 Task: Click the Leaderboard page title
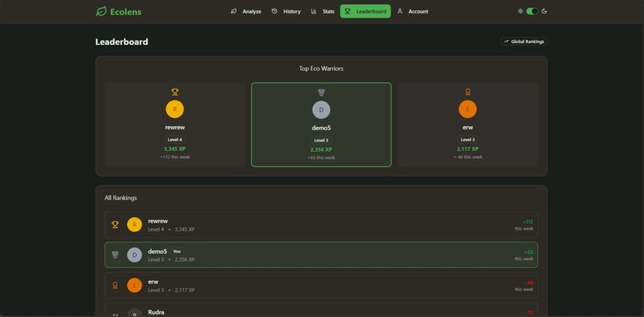coord(122,42)
